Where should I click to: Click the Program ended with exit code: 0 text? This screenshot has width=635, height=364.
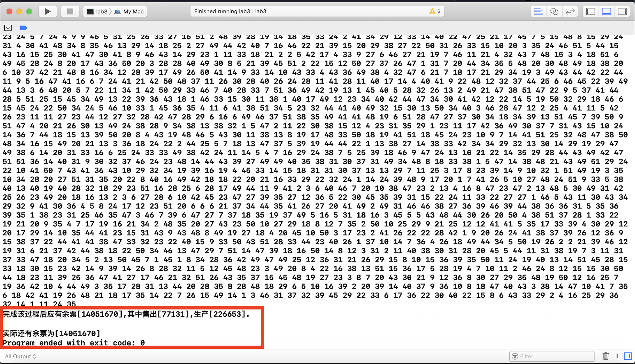[x=74, y=343]
